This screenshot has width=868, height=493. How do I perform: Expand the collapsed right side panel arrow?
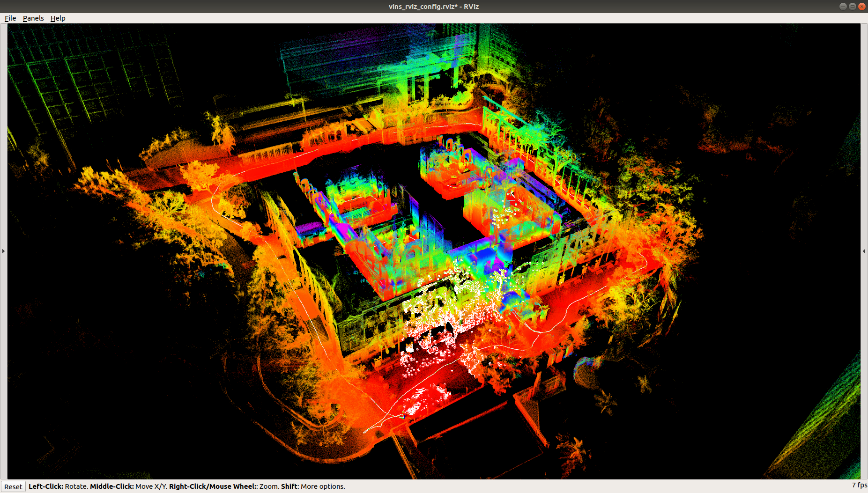tap(864, 251)
